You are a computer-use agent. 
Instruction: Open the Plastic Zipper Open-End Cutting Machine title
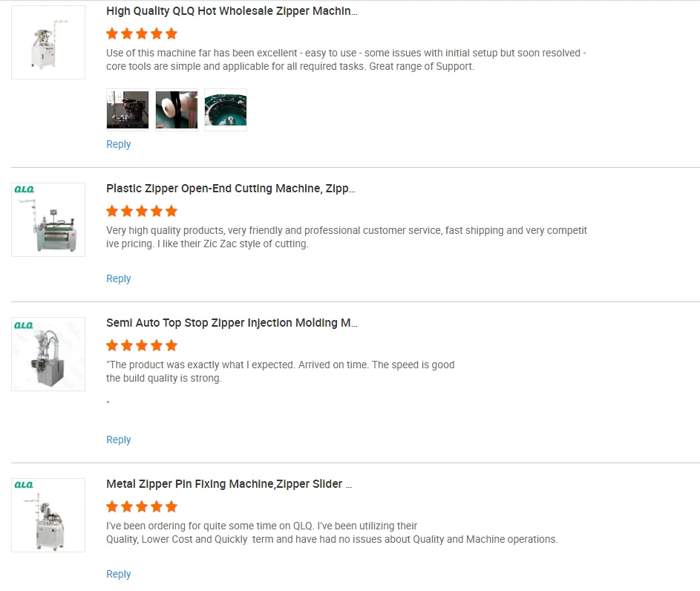click(231, 189)
